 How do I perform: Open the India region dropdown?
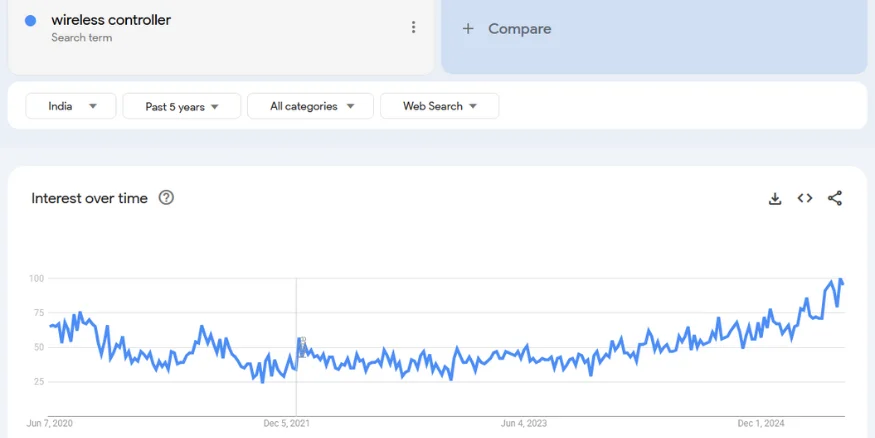(71, 106)
